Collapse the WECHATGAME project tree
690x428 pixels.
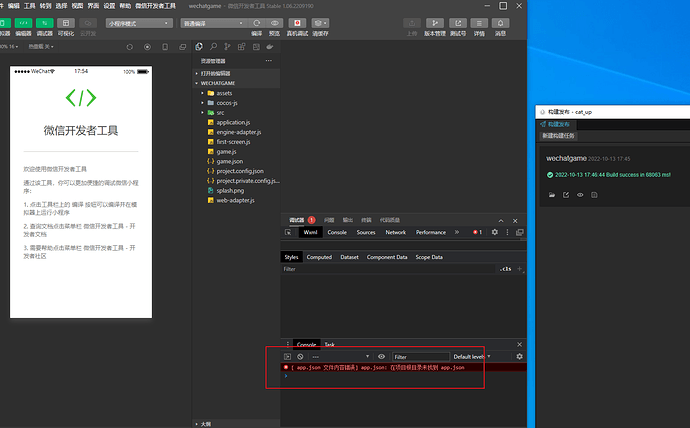pyautogui.click(x=236, y=83)
